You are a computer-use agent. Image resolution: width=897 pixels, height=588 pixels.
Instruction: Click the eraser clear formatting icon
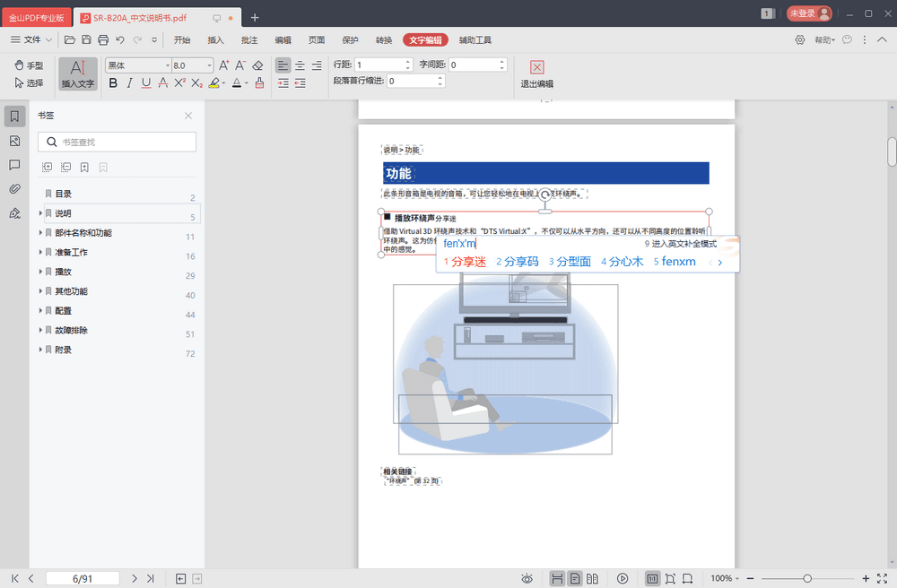pyautogui.click(x=257, y=65)
